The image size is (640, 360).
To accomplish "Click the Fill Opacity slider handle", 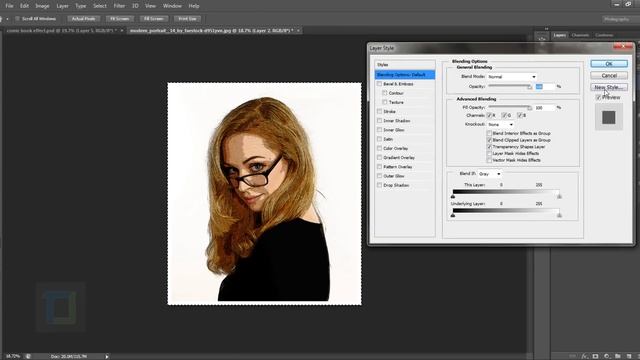I will tap(530, 108).
